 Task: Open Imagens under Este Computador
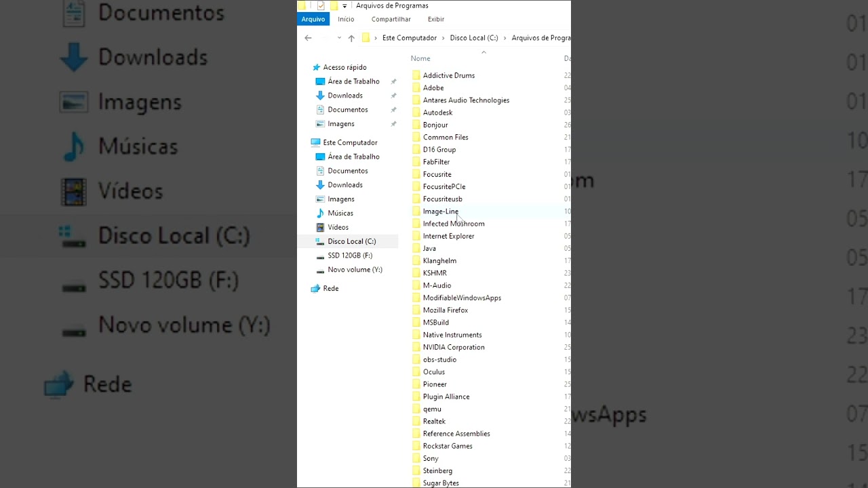(341, 199)
